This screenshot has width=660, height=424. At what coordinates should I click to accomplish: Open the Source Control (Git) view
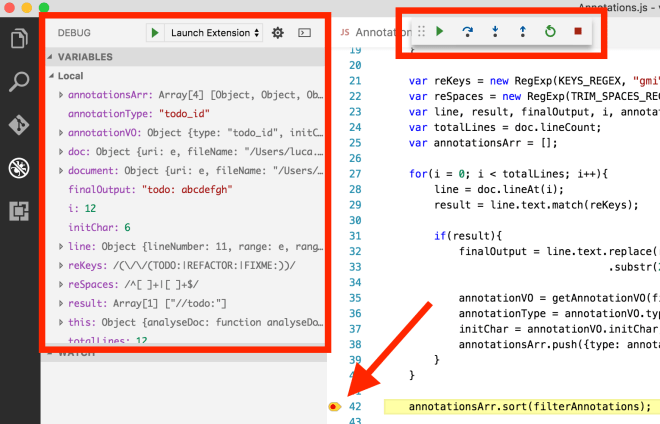(x=19, y=125)
